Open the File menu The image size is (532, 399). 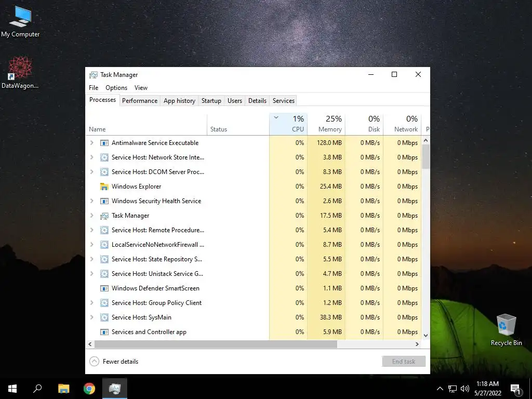click(94, 88)
